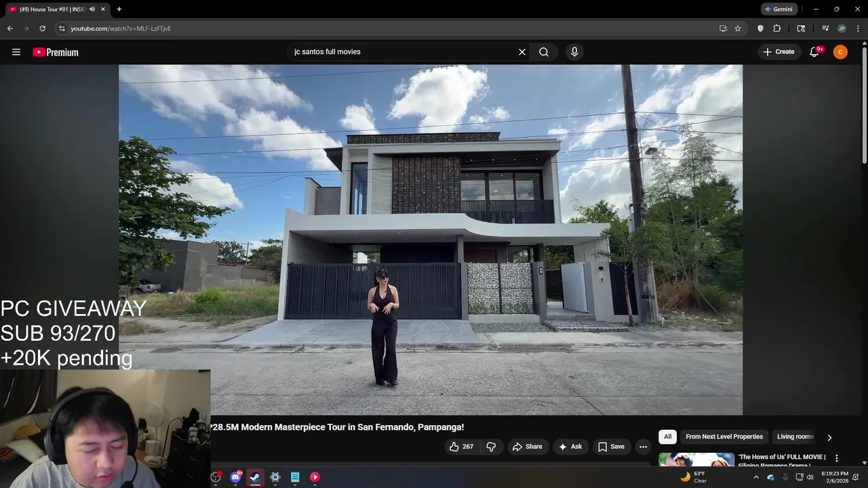Bookmark this page with star
This screenshot has height=488, width=868.
click(x=738, y=28)
